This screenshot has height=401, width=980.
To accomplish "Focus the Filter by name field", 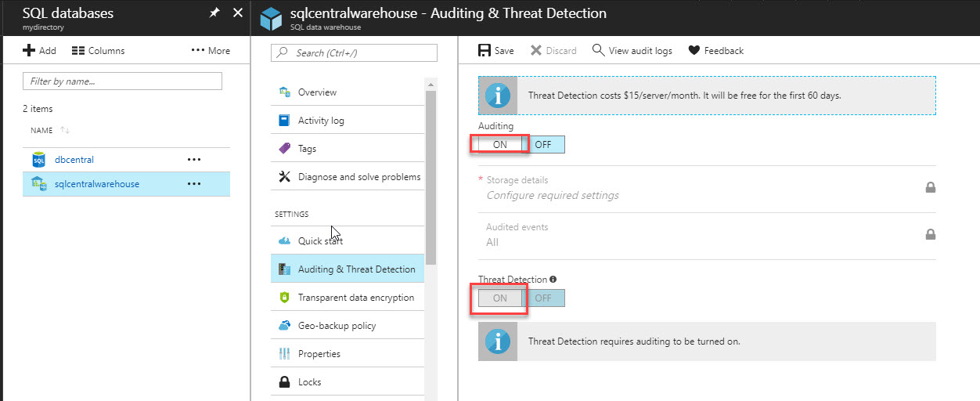I will pyautogui.click(x=123, y=81).
